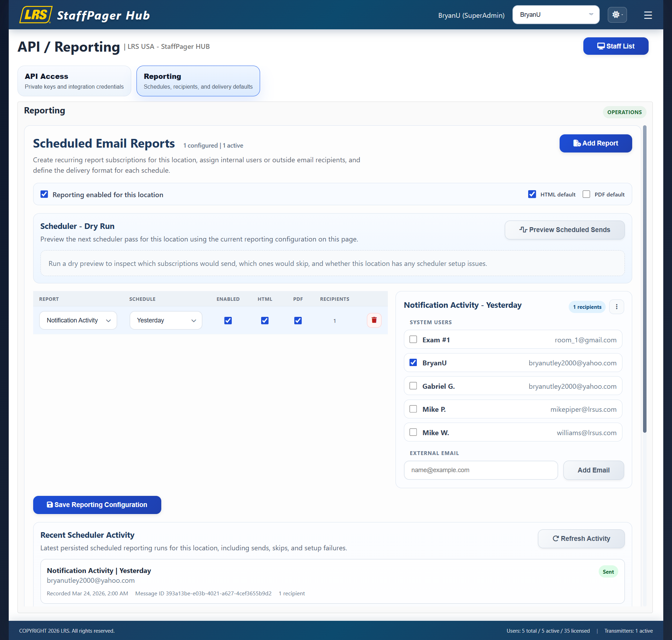Click mikepiper@lrsus.com email text
Screen dimensions: 672x640
(x=583, y=409)
